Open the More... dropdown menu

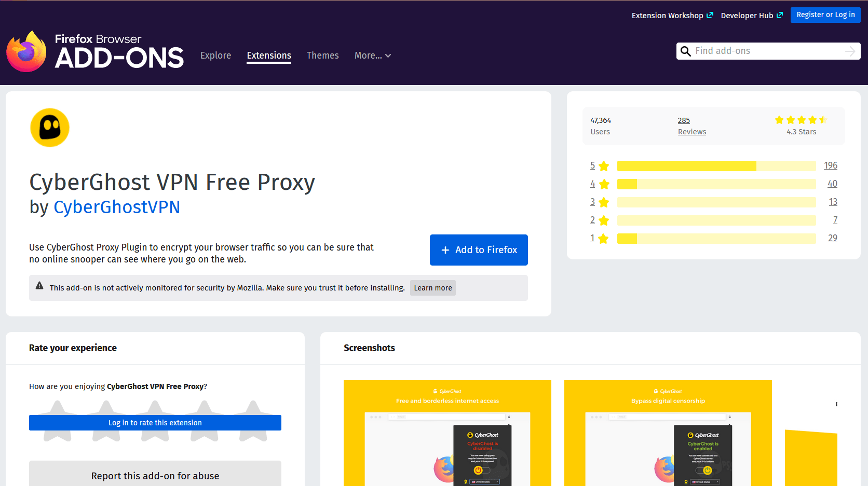(x=373, y=55)
